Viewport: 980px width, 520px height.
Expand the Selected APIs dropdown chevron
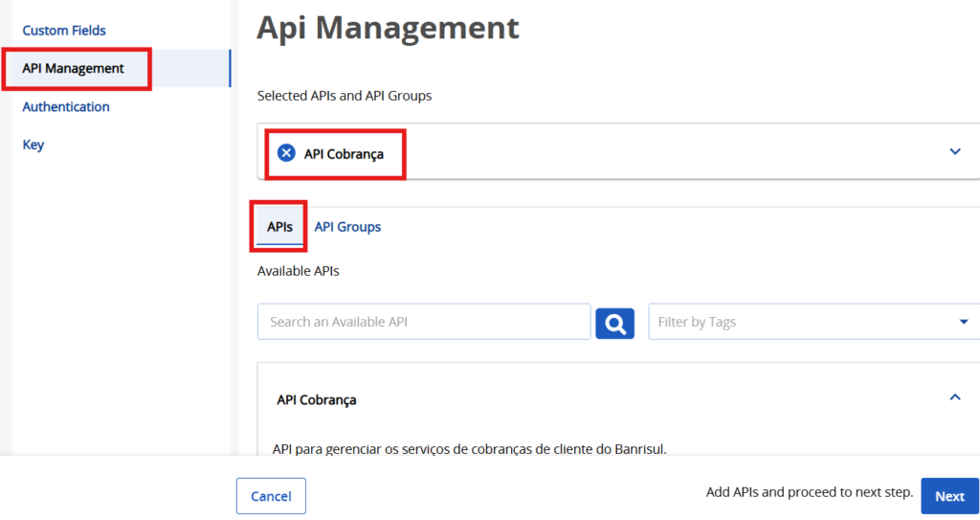click(954, 151)
